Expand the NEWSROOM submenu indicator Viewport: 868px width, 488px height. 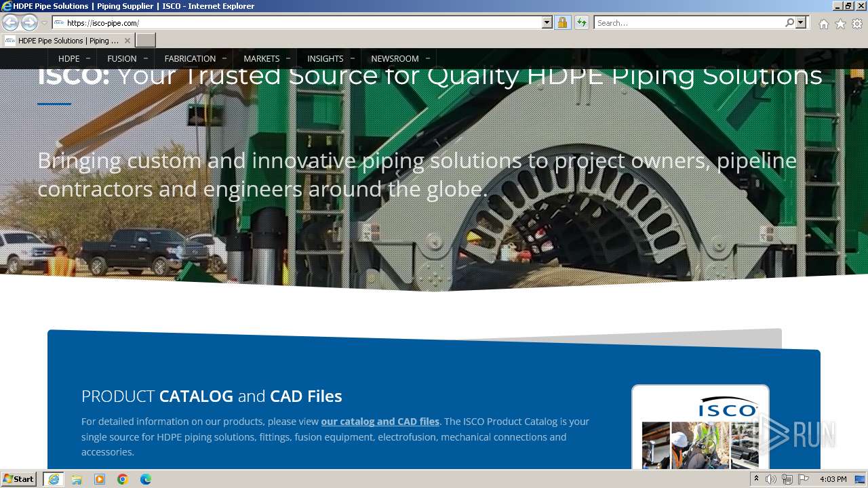click(x=428, y=59)
